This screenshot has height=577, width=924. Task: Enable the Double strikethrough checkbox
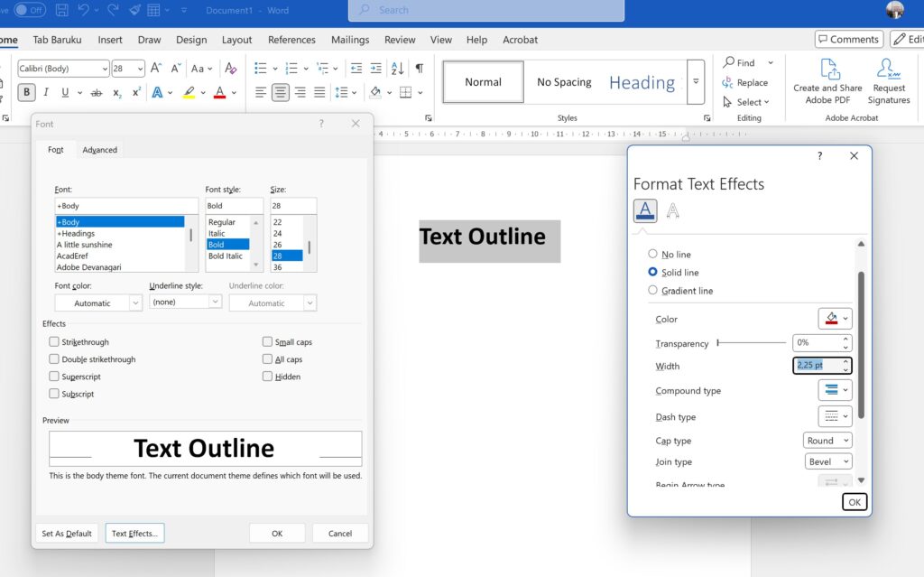[x=54, y=358]
